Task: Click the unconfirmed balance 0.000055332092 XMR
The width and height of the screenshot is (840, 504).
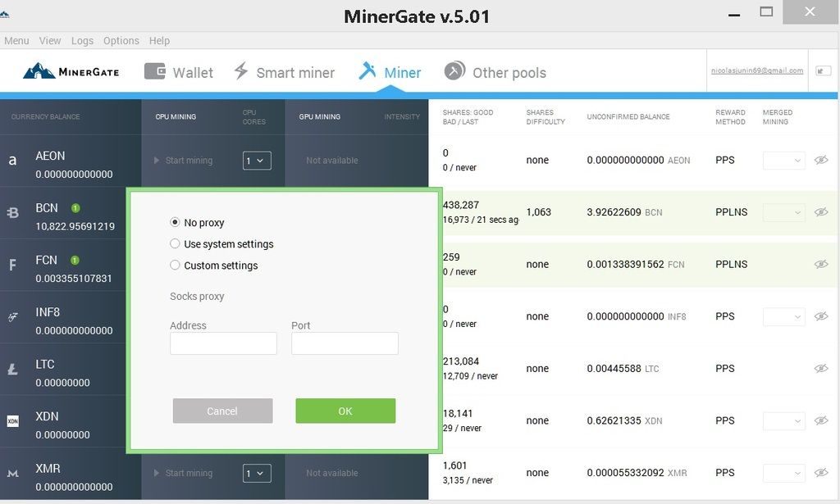Action: point(637,472)
